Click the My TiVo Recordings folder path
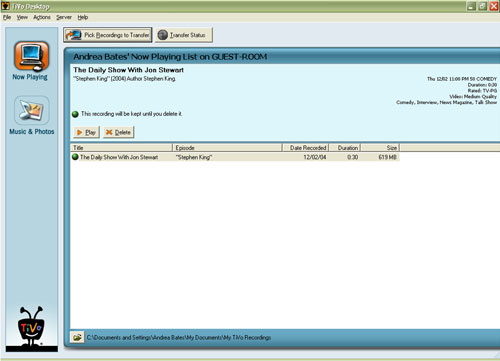This screenshot has height=361, width=500. point(179,337)
